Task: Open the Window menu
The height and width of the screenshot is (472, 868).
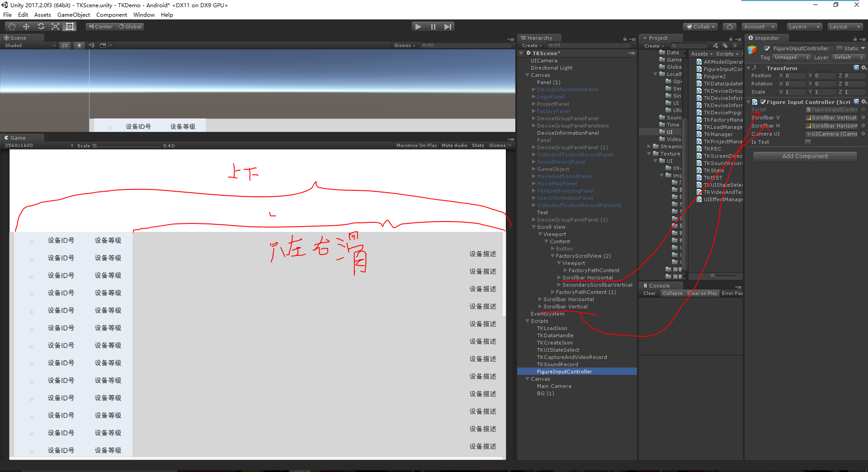Action: 144,15
